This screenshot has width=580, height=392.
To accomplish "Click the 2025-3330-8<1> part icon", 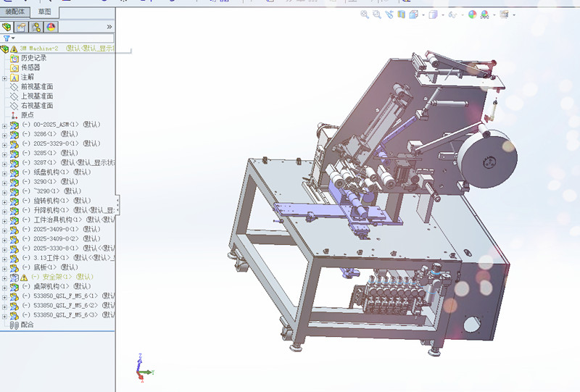I will tap(14, 249).
